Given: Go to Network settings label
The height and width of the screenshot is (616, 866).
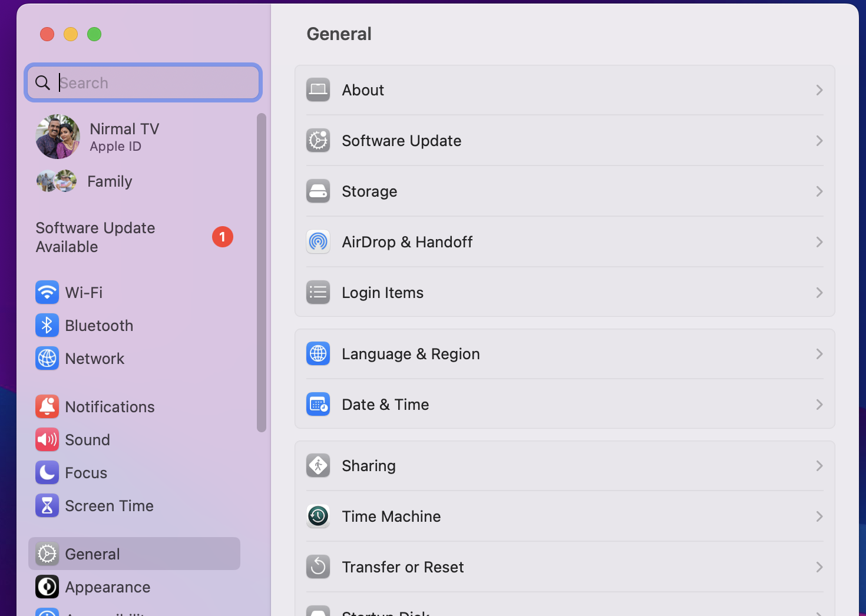Looking at the screenshot, I should click(95, 358).
